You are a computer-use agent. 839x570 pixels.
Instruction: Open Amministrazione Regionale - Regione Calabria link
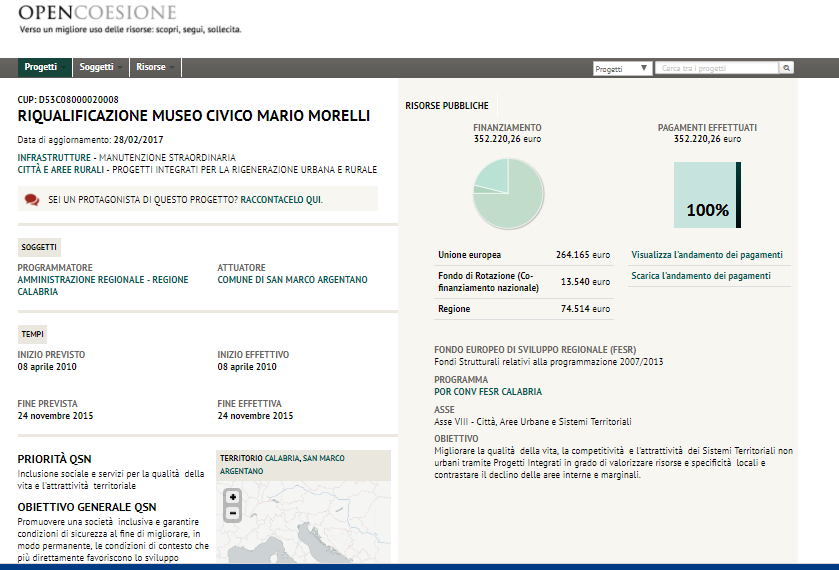click(103, 285)
